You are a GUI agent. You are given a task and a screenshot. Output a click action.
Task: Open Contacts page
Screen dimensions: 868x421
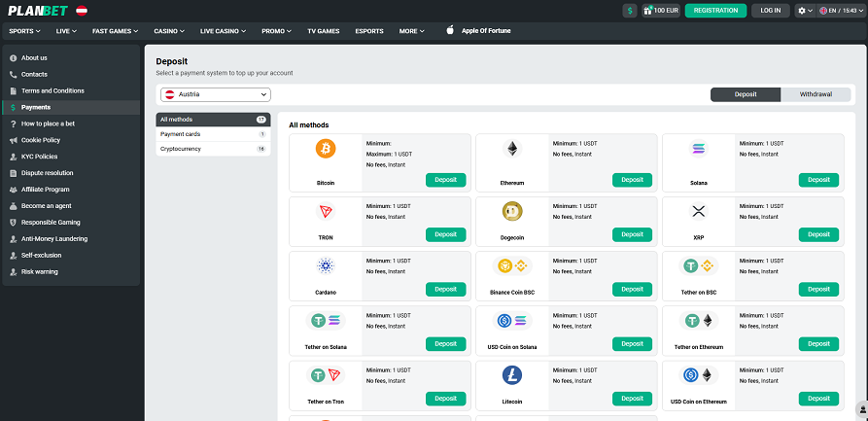71,74
